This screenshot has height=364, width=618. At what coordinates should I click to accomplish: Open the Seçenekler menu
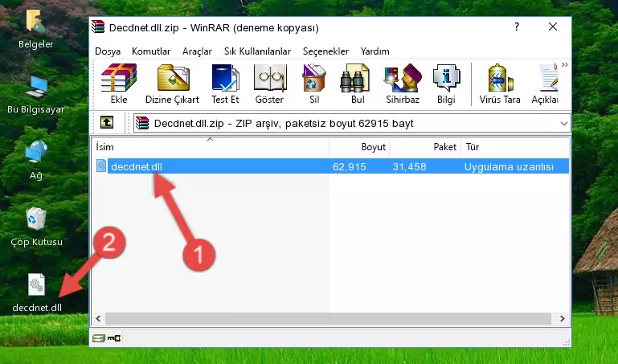(325, 51)
